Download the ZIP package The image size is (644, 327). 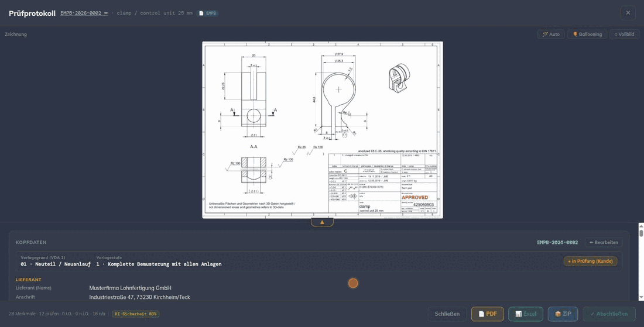point(562,314)
